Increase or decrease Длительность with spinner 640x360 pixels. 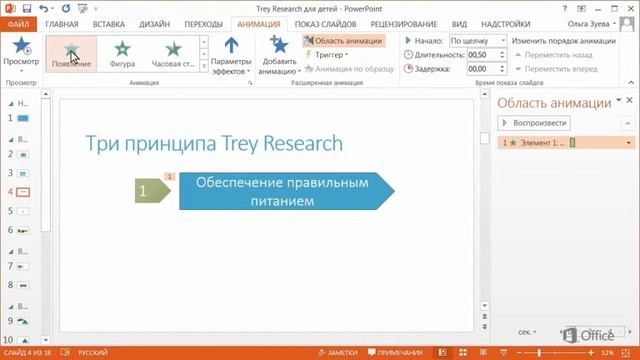point(502,55)
